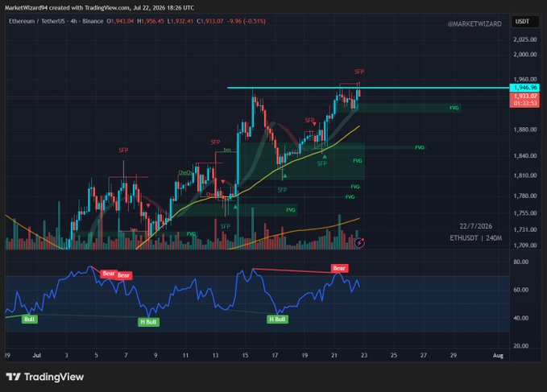Click the 2,000.00 price axis value
The width and height of the screenshot is (547, 392).
pos(524,55)
